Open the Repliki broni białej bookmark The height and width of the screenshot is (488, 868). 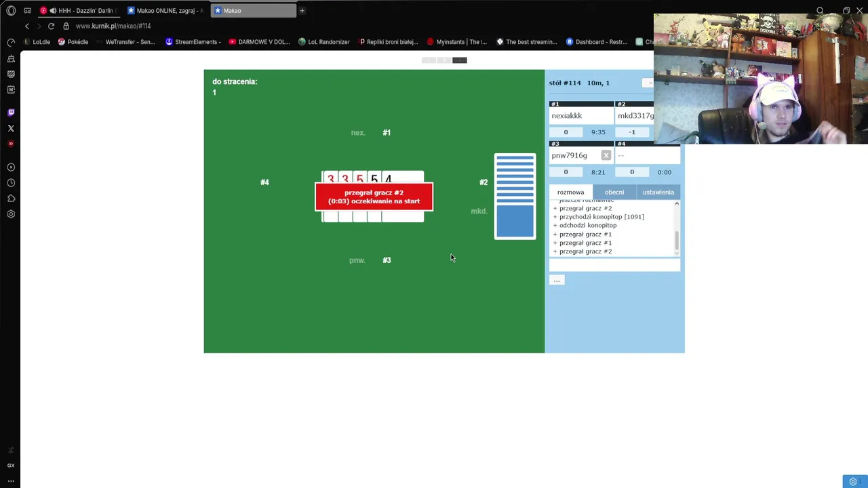[389, 42]
